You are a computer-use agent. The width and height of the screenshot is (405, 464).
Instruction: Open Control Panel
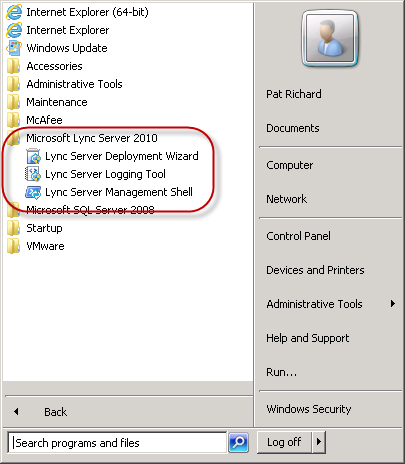[x=298, y=236]
